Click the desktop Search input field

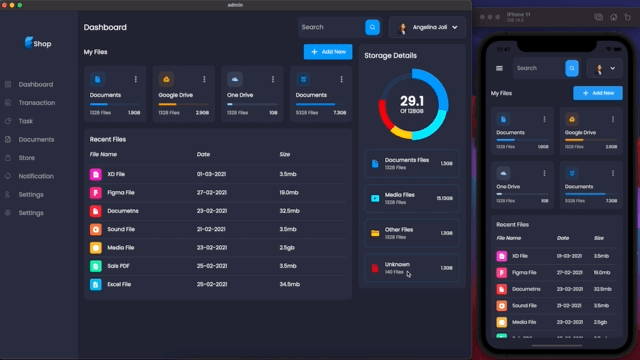point(332,27)
